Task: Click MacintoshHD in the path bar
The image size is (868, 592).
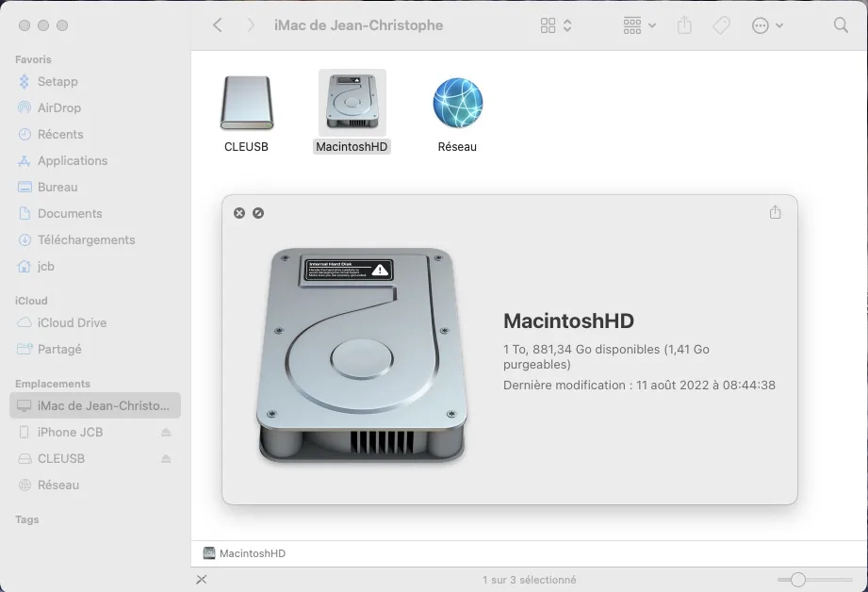Action: coord(245,553)
